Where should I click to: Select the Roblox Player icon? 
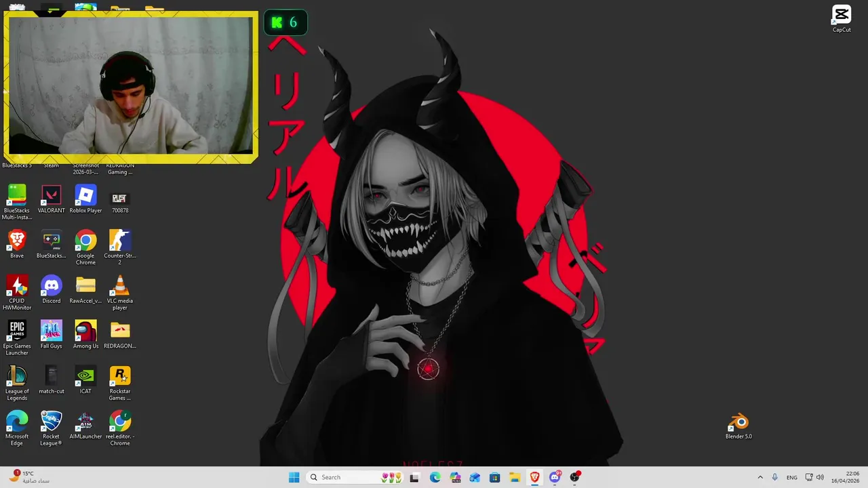tap(85, 199)
